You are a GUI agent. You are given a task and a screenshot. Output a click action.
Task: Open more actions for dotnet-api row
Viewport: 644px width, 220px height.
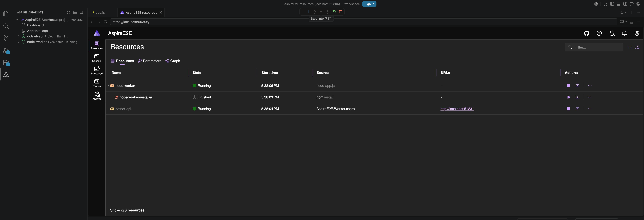tap(590, 109)
